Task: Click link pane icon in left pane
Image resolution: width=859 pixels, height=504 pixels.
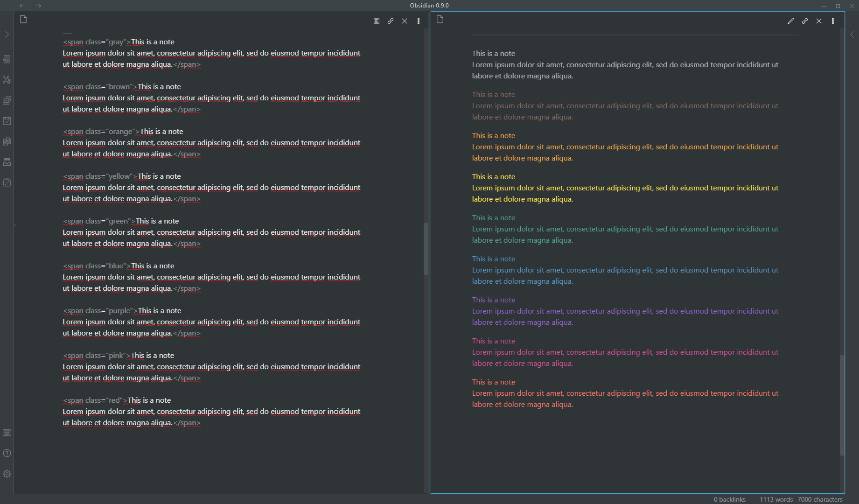Action: [391, 21]
